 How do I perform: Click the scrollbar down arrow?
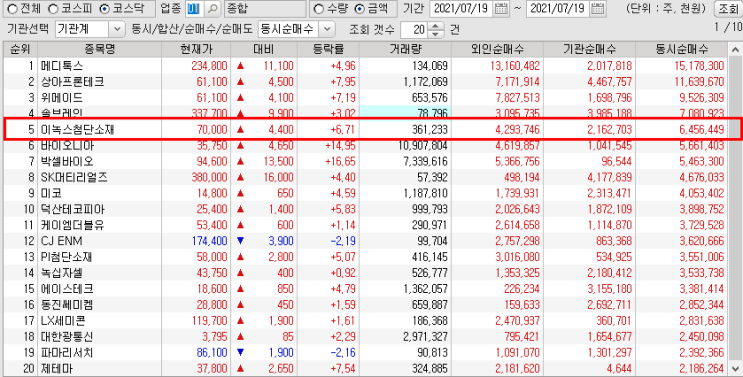[x=735, y=368]
